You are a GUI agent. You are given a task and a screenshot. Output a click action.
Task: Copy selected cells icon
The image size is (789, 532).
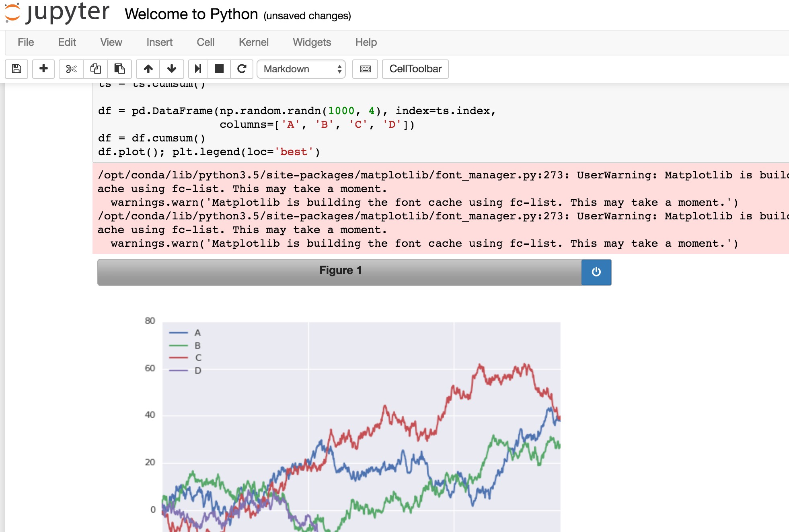(x=95, y=69)
